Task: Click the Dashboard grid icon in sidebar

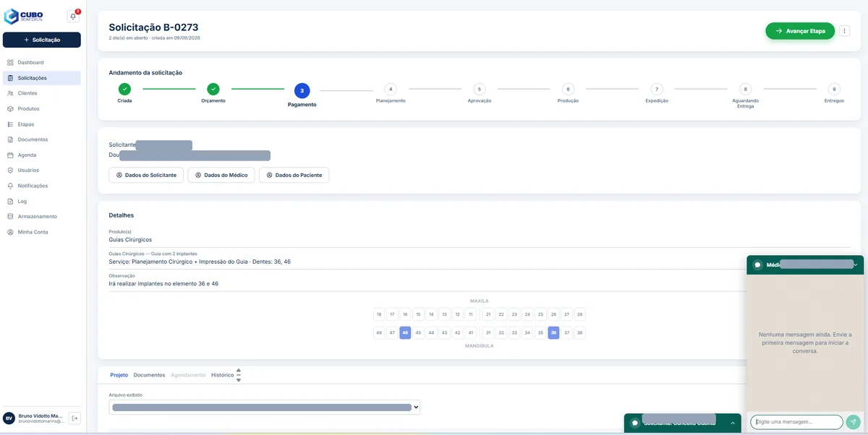Action: point(10,63)
